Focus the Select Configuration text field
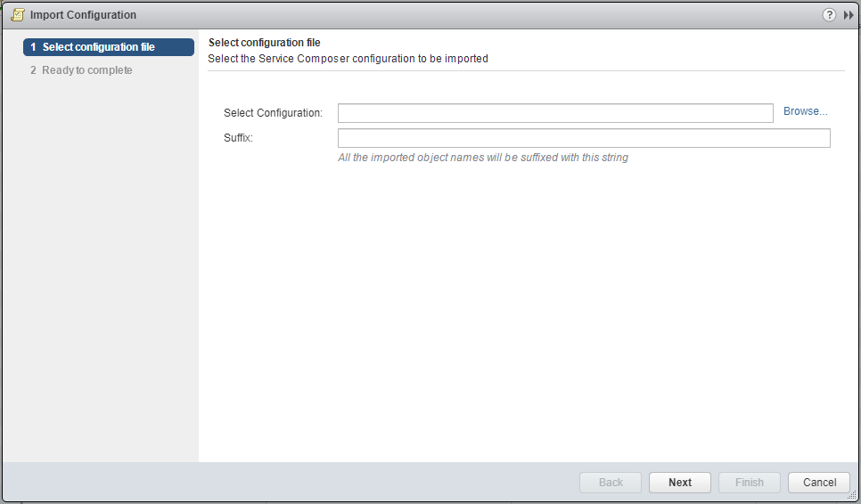The width and height of the screenshot is (861, 504). point(554,113)
